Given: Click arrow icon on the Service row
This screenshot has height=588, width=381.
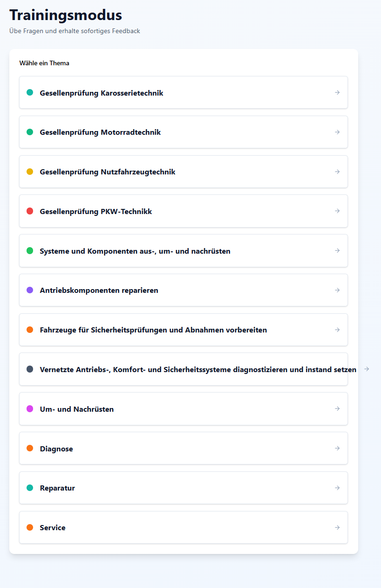Looking at the screenshot, I should 337,527.
